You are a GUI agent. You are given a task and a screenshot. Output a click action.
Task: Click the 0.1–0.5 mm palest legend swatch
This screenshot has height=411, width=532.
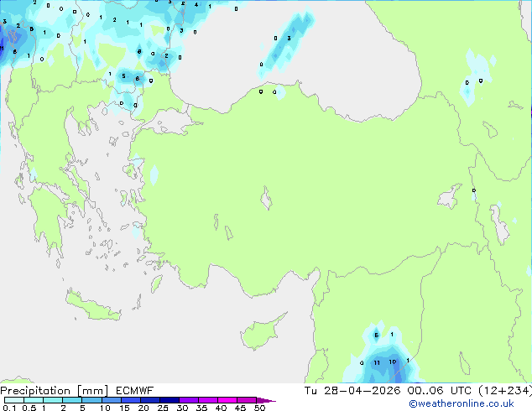coord(14,400)
